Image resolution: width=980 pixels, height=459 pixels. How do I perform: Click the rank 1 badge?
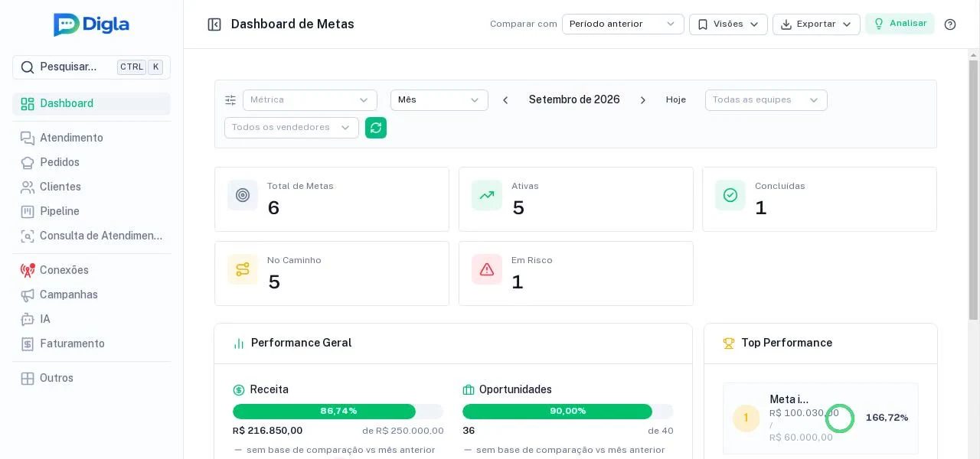pos(746,418)
